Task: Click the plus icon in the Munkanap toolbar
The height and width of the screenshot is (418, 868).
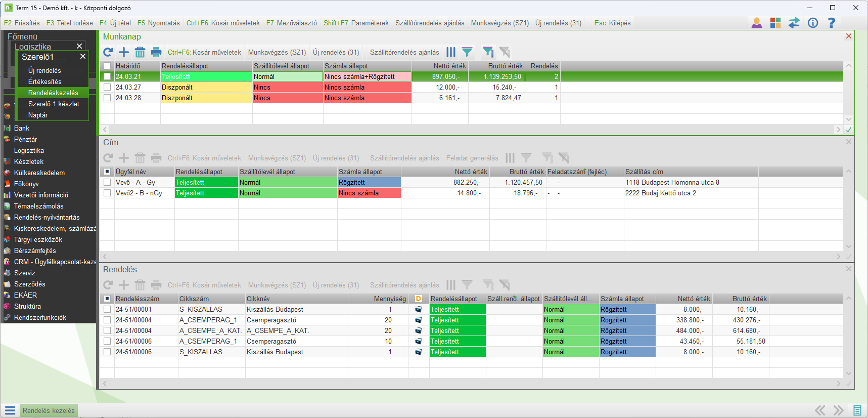Action: (124, 52)
